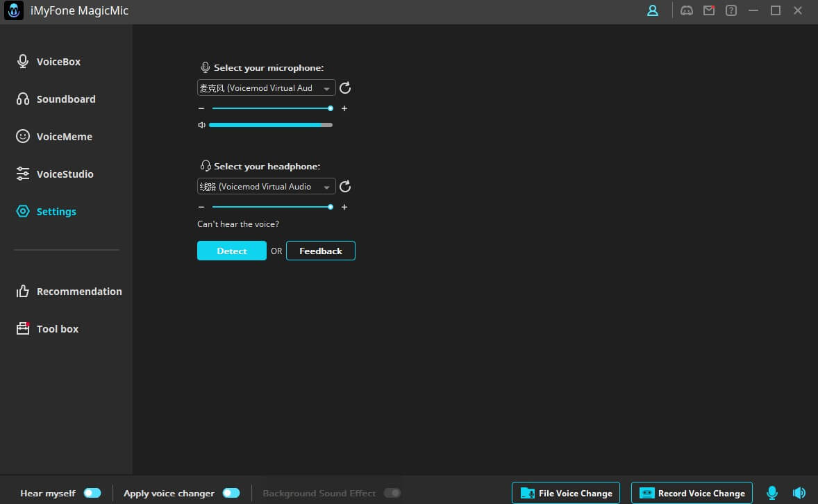Decrease headphone volume with minus
The width and height of the screenshot is (818, 504).
(201, 207)
